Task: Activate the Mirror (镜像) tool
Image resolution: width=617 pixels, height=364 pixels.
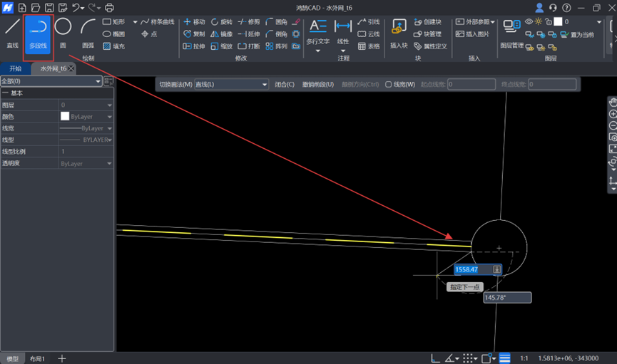Action: (x=221, y=34)
